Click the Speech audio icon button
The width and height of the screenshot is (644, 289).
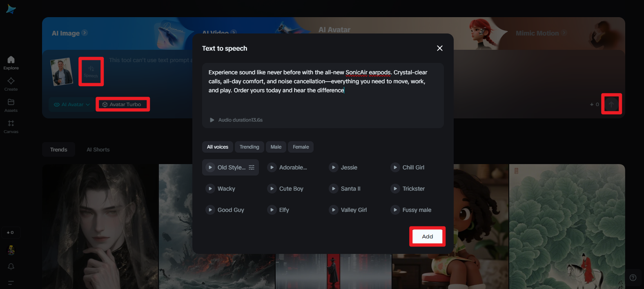91,71
